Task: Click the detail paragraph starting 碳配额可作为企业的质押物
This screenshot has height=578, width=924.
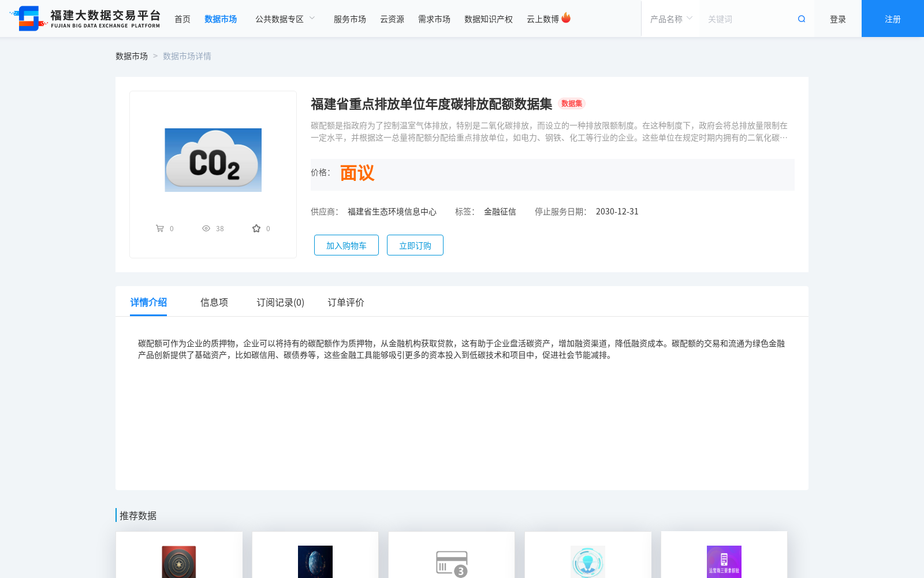Action: (461, 349)
